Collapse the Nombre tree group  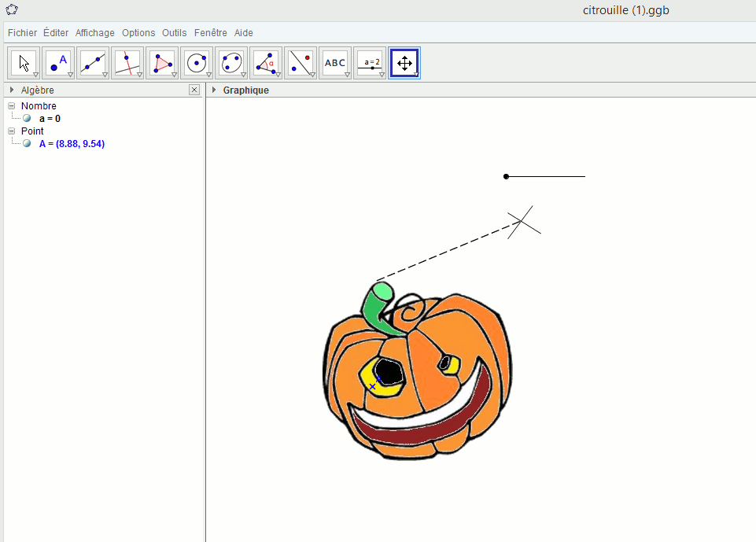pyautogui.click(x=12, y=106)
